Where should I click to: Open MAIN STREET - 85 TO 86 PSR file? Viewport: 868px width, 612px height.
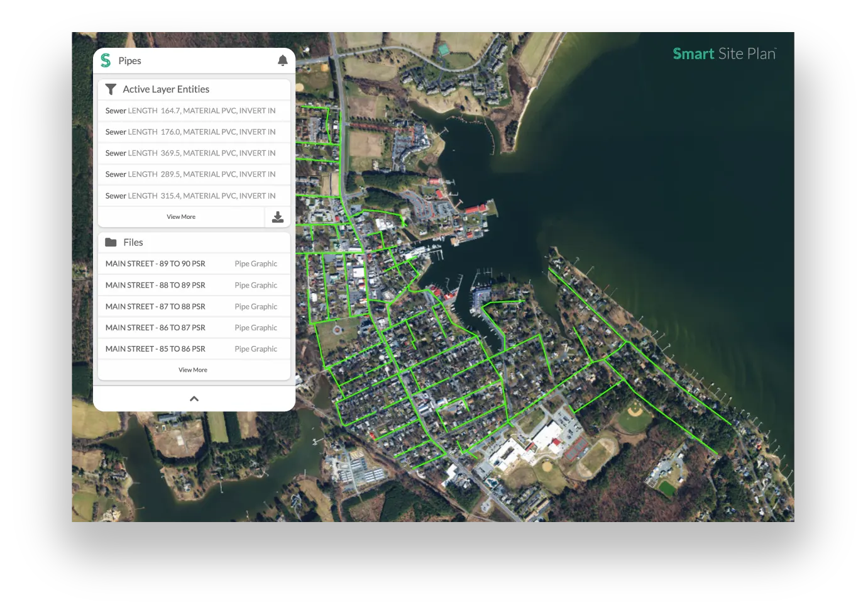(155, 348)
